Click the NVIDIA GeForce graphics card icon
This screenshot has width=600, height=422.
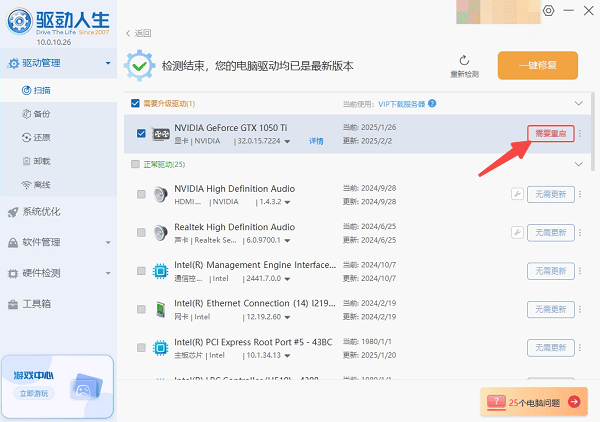point(160,134)
